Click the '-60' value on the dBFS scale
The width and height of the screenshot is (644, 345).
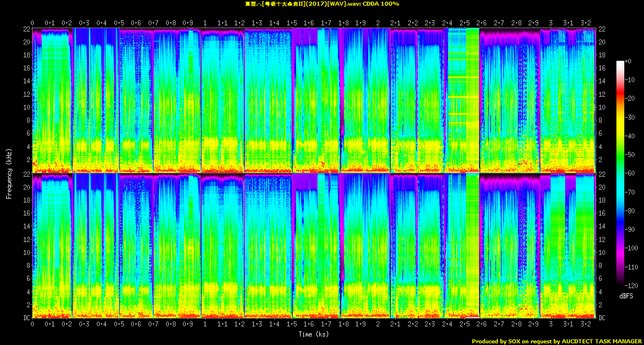click(629, 173)
